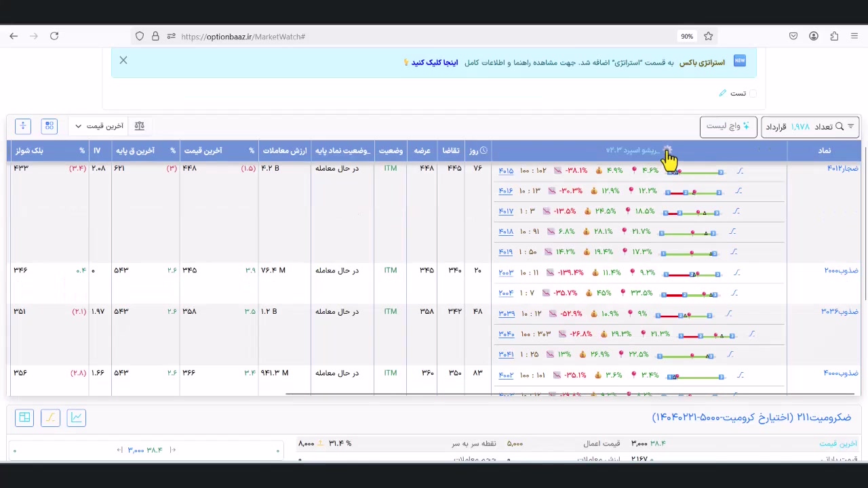This screenshot has width=868, height=488.
Task: Open symbol 'ضذوب2000' link
Action: click(x=841, y=270)
